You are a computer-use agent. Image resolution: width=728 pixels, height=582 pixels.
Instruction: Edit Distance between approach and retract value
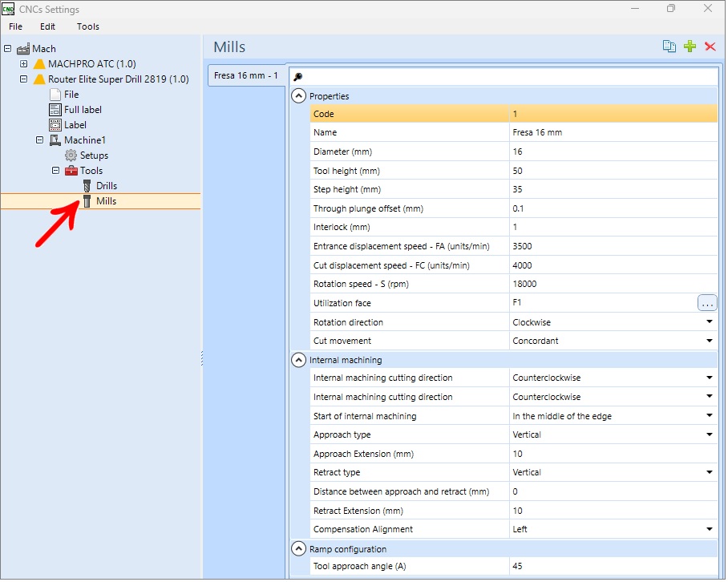(x=613, y=492)
